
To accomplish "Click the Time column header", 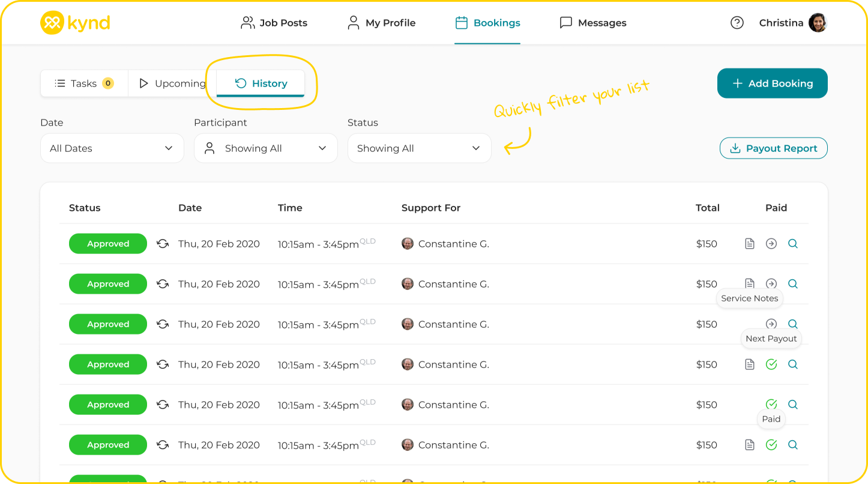I will (290, 208).
